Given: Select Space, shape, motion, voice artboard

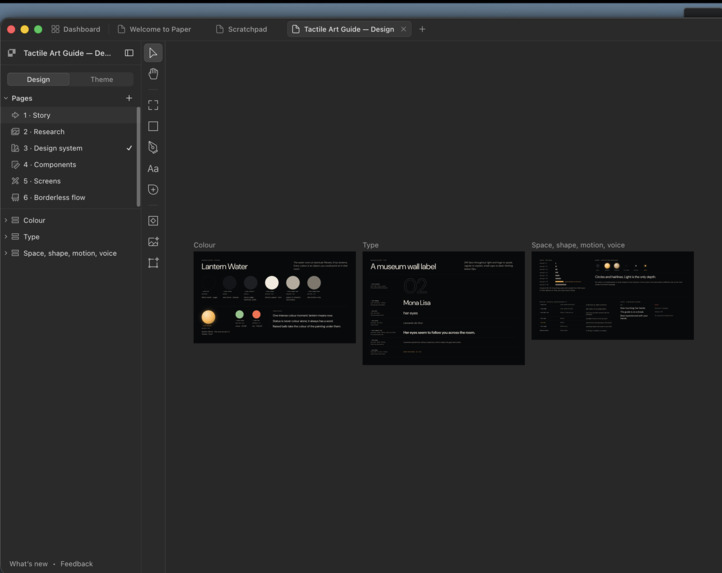Looking at the screenshot, I should [612, 296].
